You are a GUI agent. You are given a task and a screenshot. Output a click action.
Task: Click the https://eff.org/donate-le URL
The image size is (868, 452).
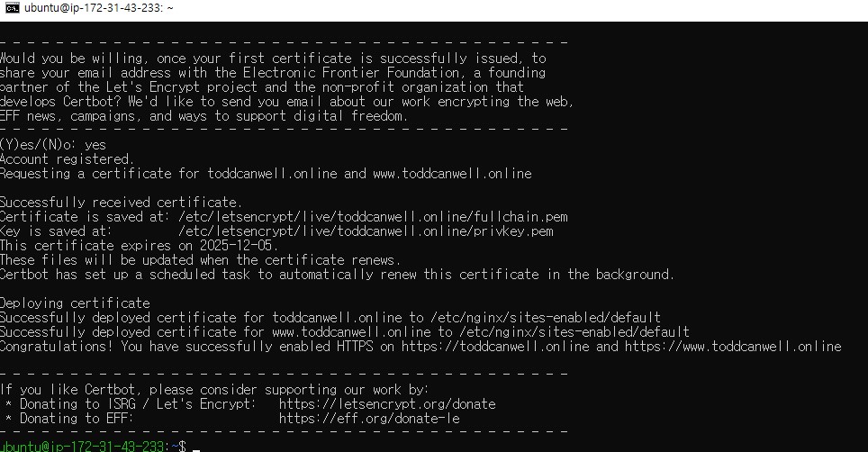click(x=369, y=419)
